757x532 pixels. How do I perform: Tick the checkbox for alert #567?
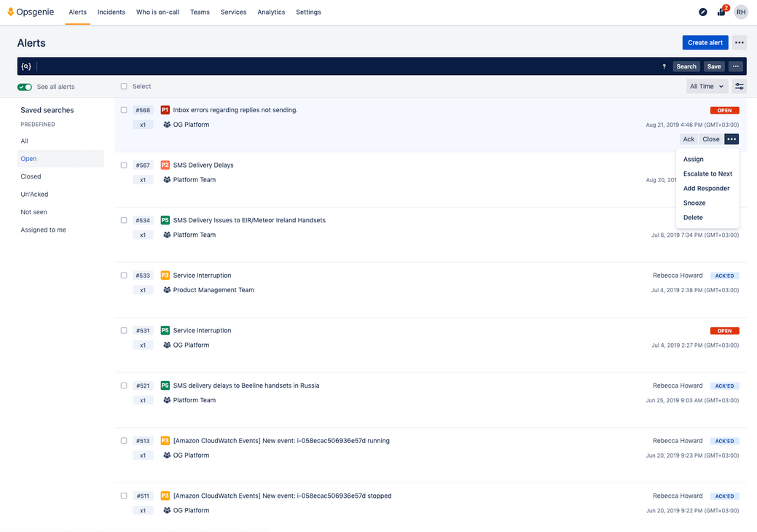(124, 165)
